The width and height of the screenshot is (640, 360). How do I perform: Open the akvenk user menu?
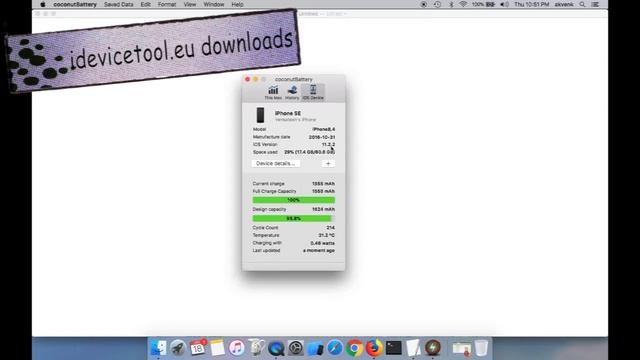pos(564,4)
